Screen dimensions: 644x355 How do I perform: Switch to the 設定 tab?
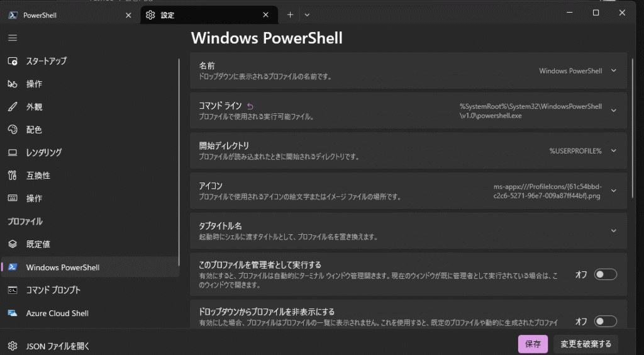209,15
